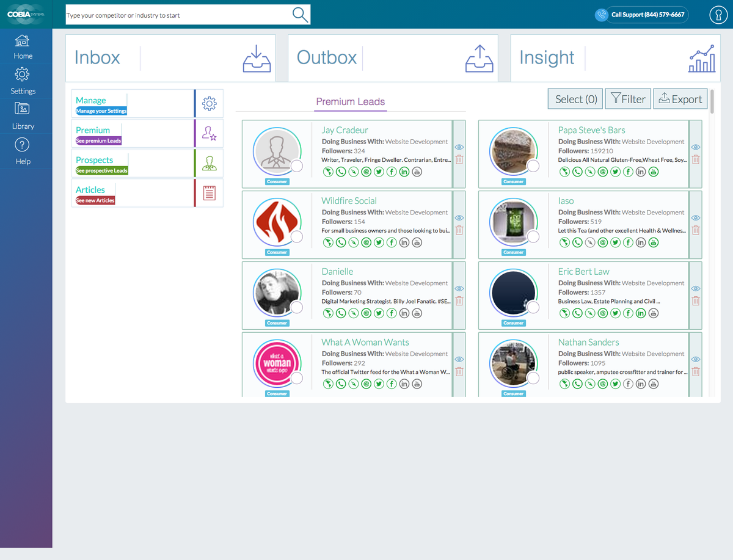The height and width of the screenshot is (560, 733).
Task: Delete Iaso lead with trash icon
Action: 696,230
